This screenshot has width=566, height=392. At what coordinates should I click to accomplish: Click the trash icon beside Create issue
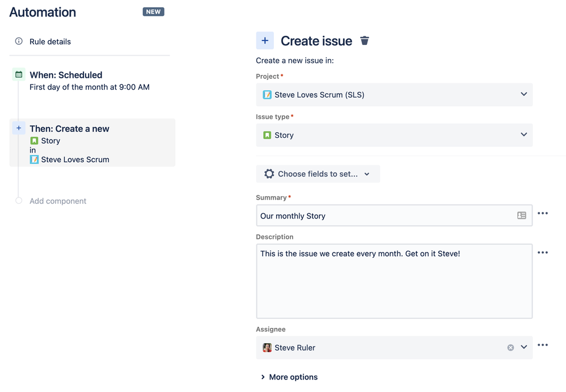[364, 41]
